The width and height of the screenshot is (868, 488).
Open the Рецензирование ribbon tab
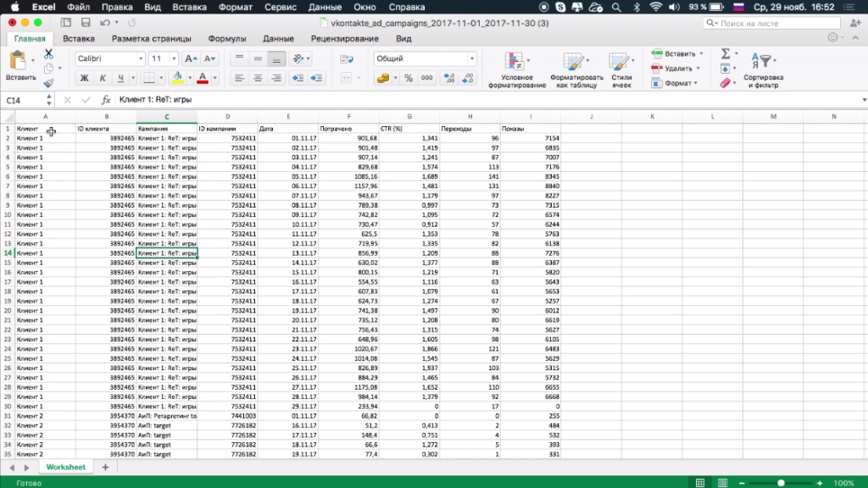click(x=345, y=39)
